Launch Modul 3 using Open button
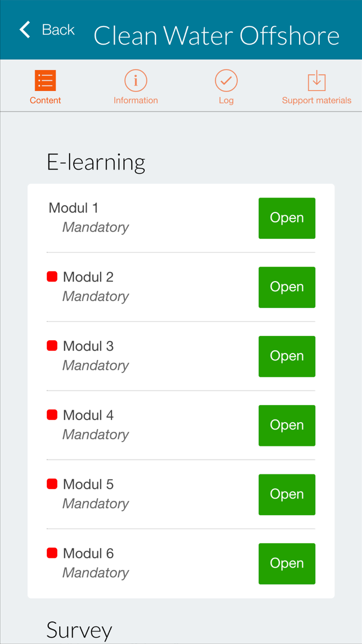 point(287,356)
